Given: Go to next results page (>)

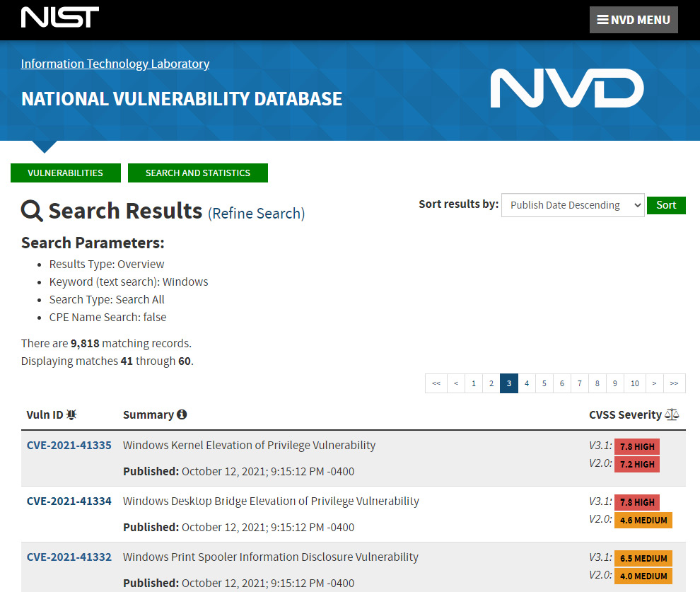Looking at the screenshot, I should (x=655, y=383).
